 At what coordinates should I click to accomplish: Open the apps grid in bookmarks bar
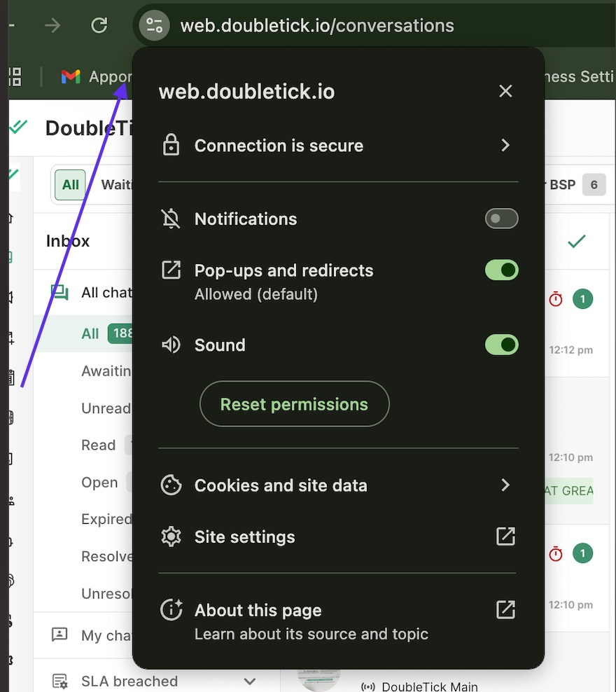click(14, 76)
